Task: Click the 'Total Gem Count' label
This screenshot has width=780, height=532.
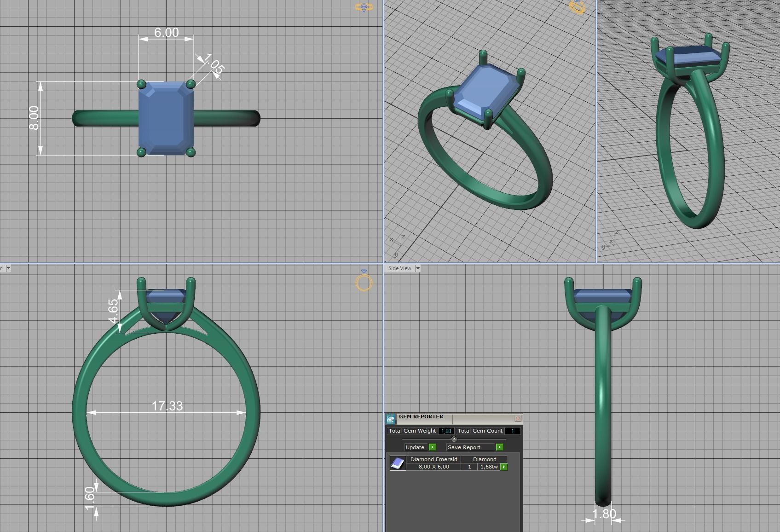Action: tap(480, 431)
